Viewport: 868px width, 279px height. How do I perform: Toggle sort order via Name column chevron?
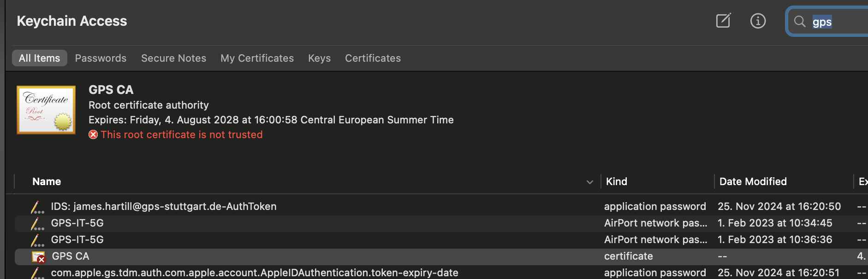click(x=589, y=182)
